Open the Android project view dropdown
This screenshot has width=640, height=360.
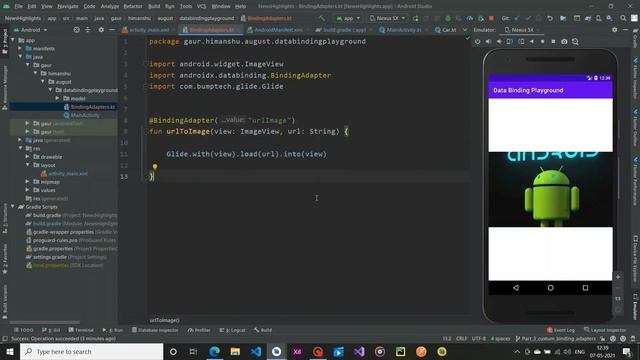(31, 30)
